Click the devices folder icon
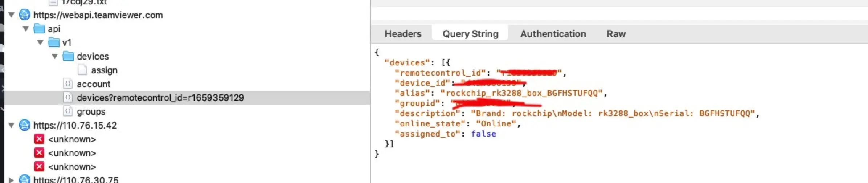 point(68,56)
